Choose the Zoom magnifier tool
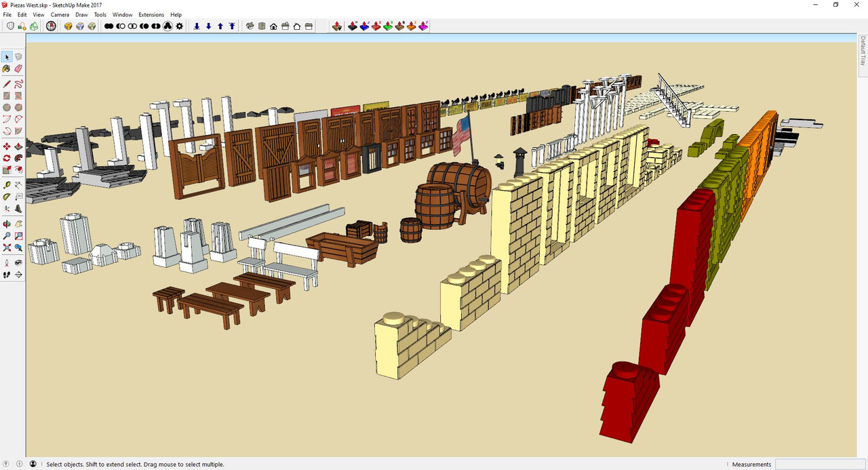 point(7,236)
